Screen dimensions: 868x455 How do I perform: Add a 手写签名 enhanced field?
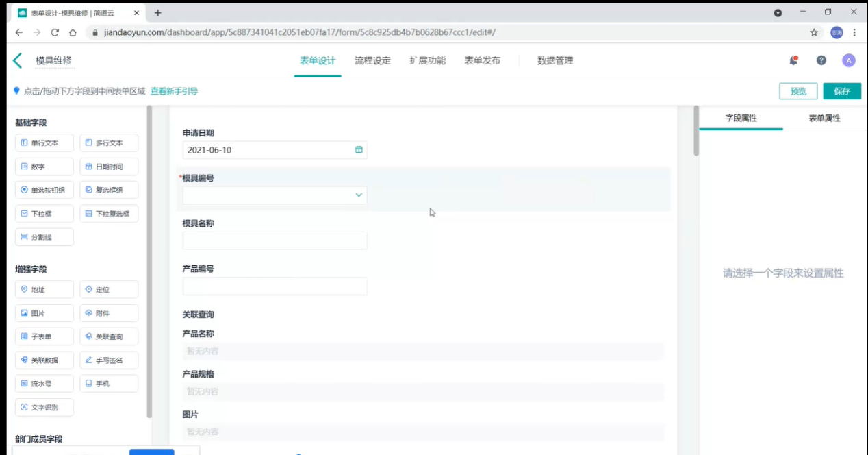pyautogui.click(x=108, y=360)
